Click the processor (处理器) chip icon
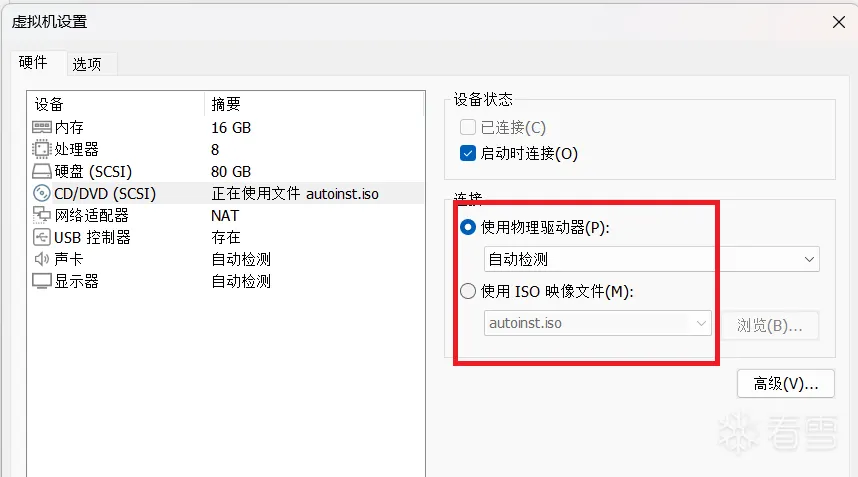 pos(42,149)
